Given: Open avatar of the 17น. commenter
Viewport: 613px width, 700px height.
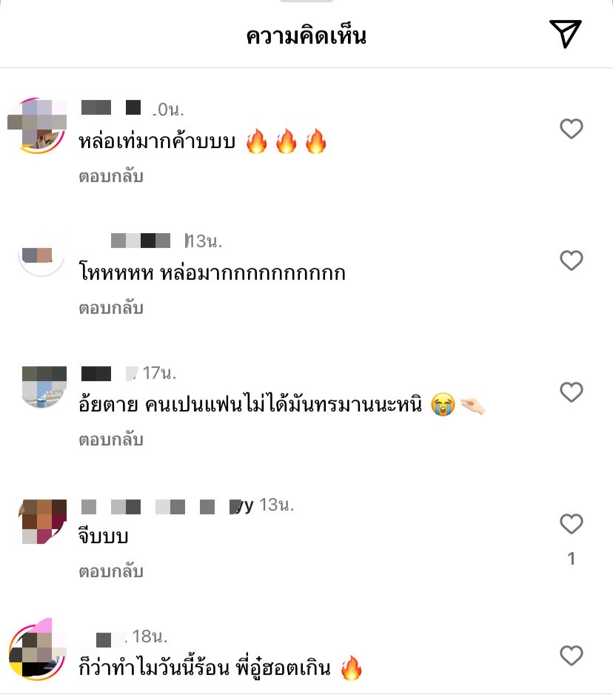Looking at the screenshot, I should coord(44,386).
